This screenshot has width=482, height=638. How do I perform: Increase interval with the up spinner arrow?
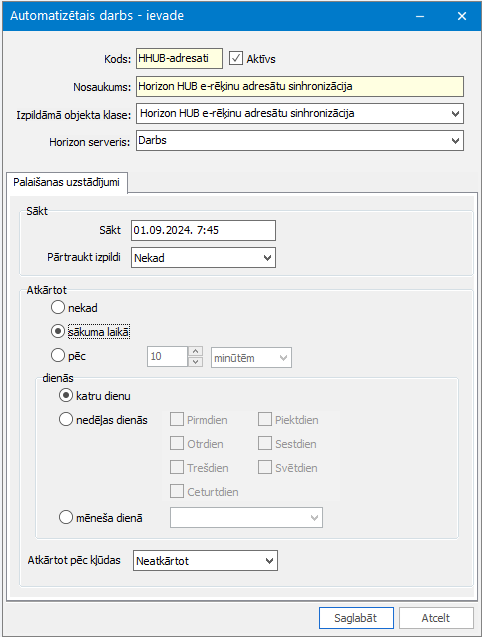tap(195, 352)
